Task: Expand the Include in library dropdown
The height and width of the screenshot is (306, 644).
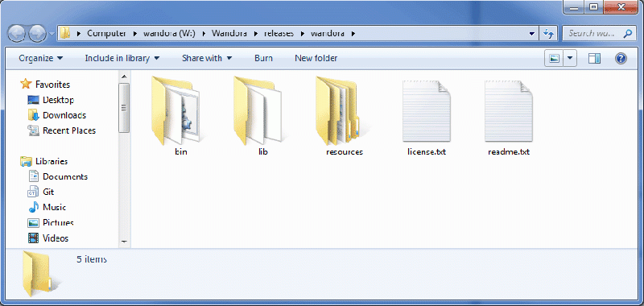Action: 122,58
